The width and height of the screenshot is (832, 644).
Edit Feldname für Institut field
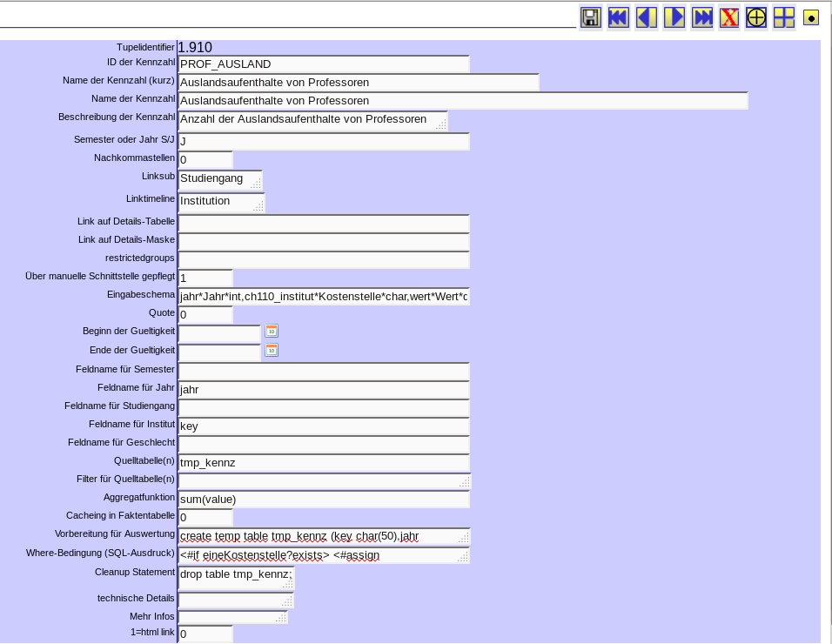pyautogui.click(x=324, y=426)
